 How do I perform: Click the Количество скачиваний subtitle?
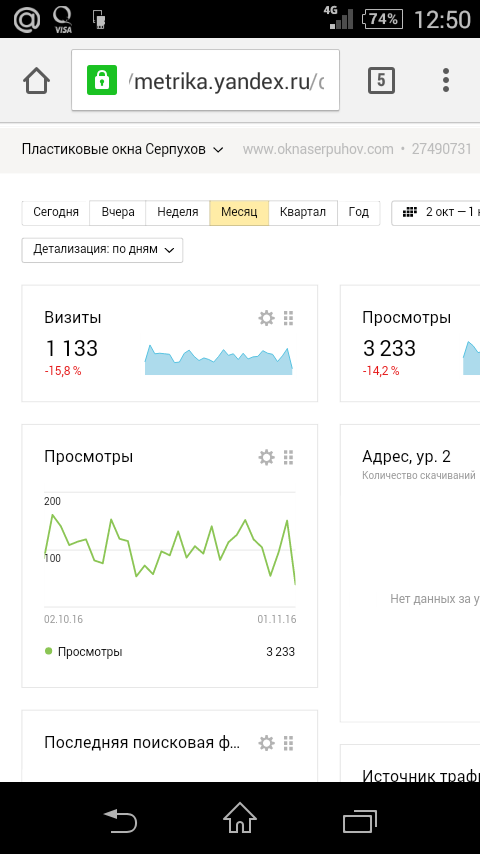pyautogui.click(x=419, y=475)
